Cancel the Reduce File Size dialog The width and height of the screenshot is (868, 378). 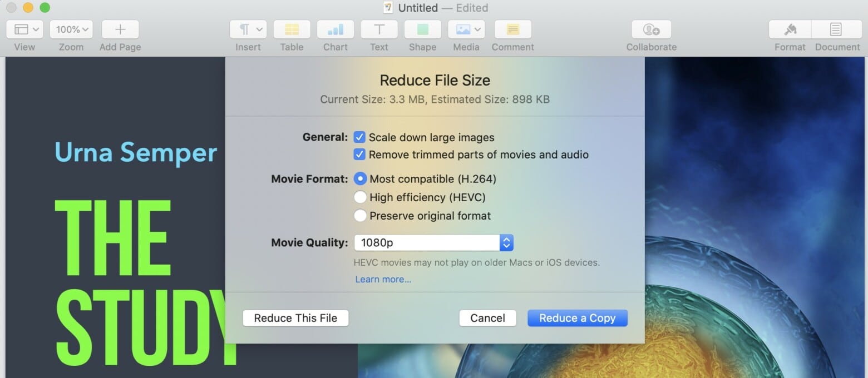[x=487, y=318]
